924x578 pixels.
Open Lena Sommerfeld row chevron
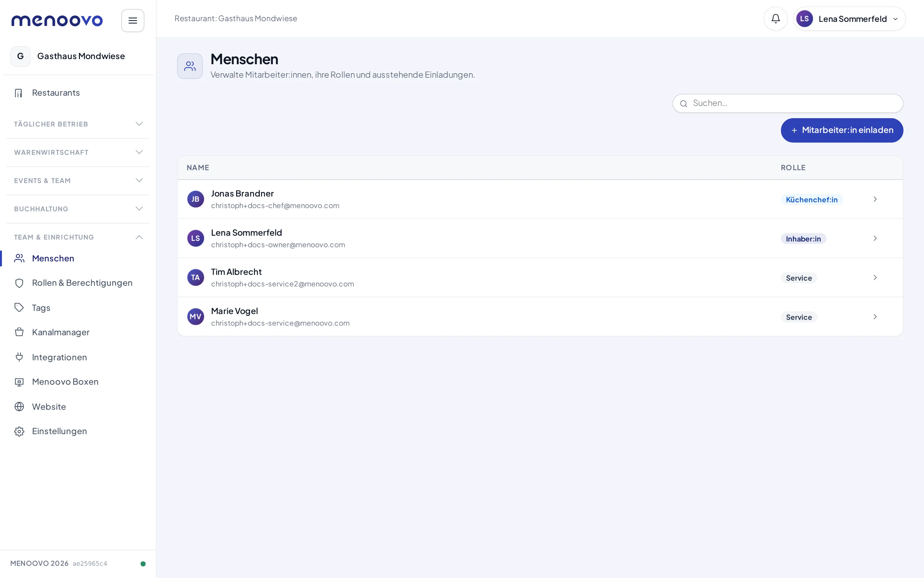pos(875,238)
